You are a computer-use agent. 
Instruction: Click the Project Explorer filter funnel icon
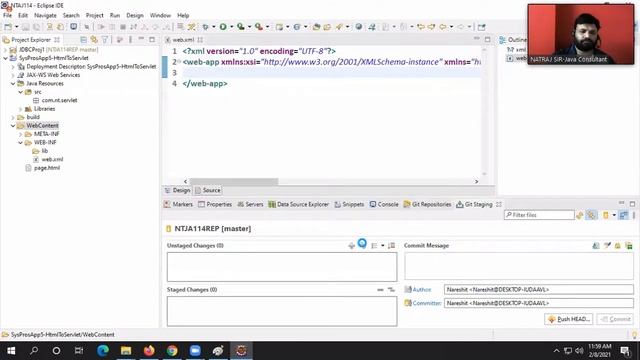[105, 40]
